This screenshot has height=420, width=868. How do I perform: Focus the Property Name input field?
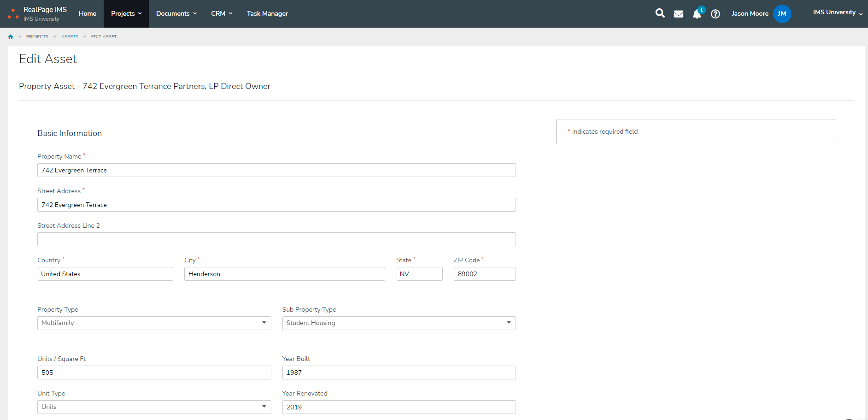276,170
